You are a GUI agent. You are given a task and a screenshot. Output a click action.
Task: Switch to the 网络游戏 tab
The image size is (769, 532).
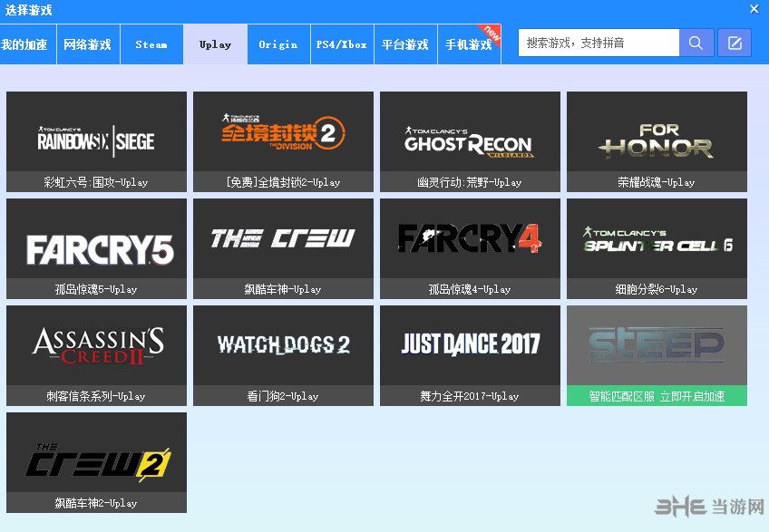click(88, 44)
